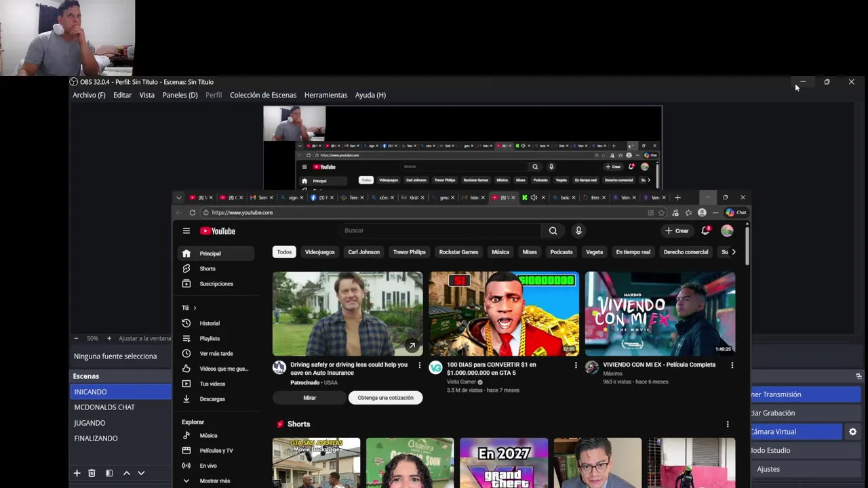The height and width of the screenshot is (488, 868).
Task: Open browser three-dots settings menu
Action: click(715, 213)
